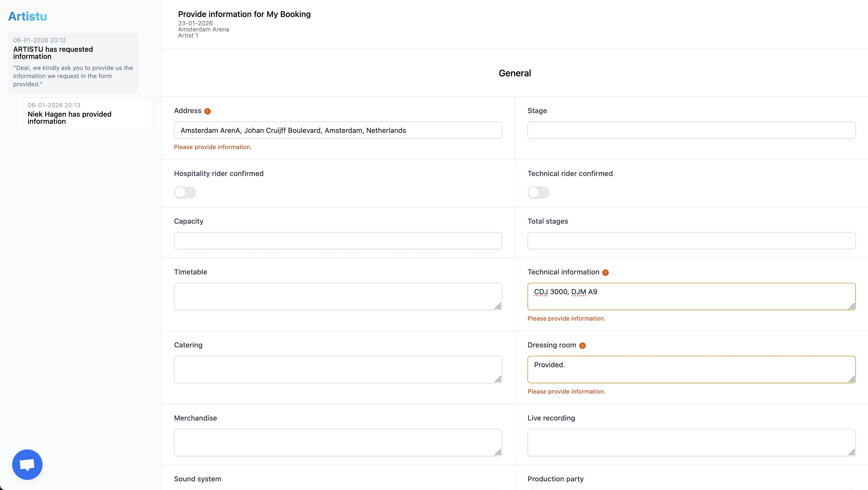
Task: Enable Hospitality rider confirmed toggle
Action: pyautogui.click(x=185, y=192)
